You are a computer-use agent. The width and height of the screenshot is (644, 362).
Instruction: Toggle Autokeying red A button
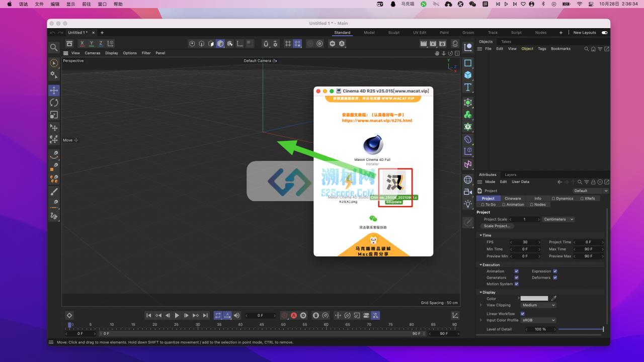click(294, 315)
